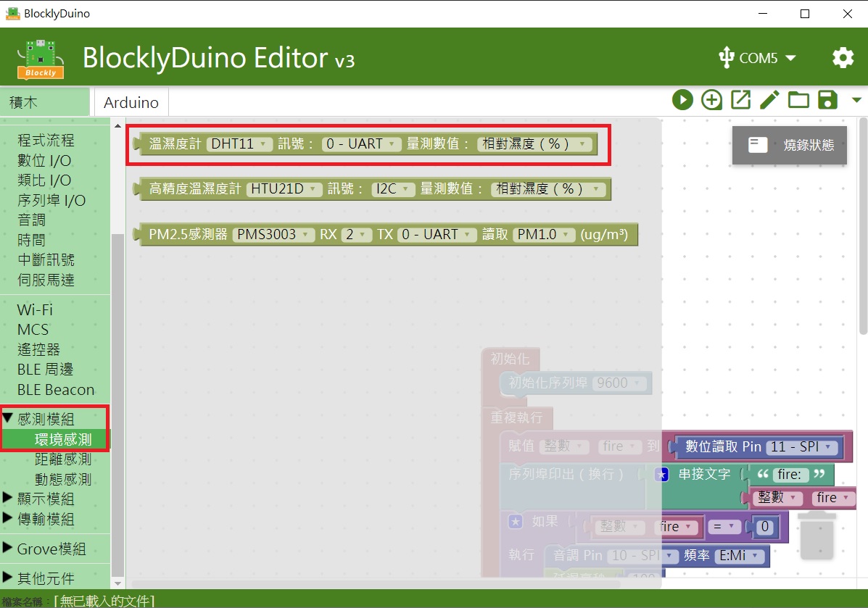This screenshot has width=868, height=608.
Task: Click the workspace trash can
Action: point(817,536)
